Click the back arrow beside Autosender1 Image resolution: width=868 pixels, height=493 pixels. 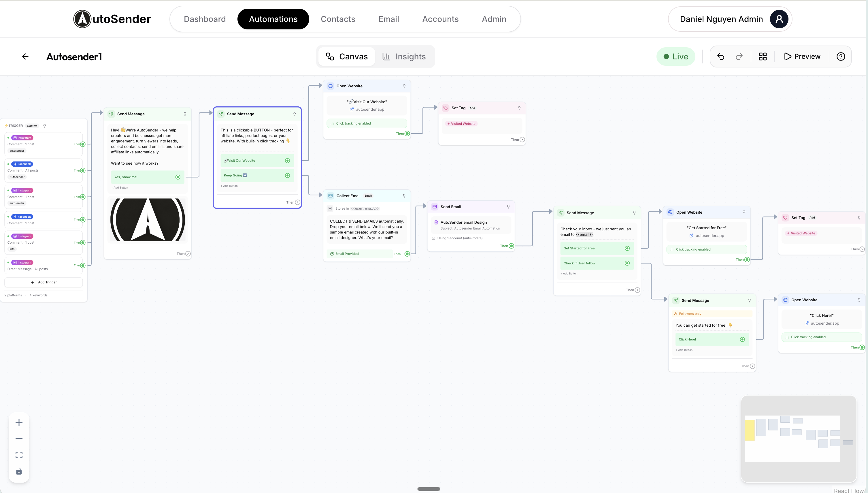25,57
